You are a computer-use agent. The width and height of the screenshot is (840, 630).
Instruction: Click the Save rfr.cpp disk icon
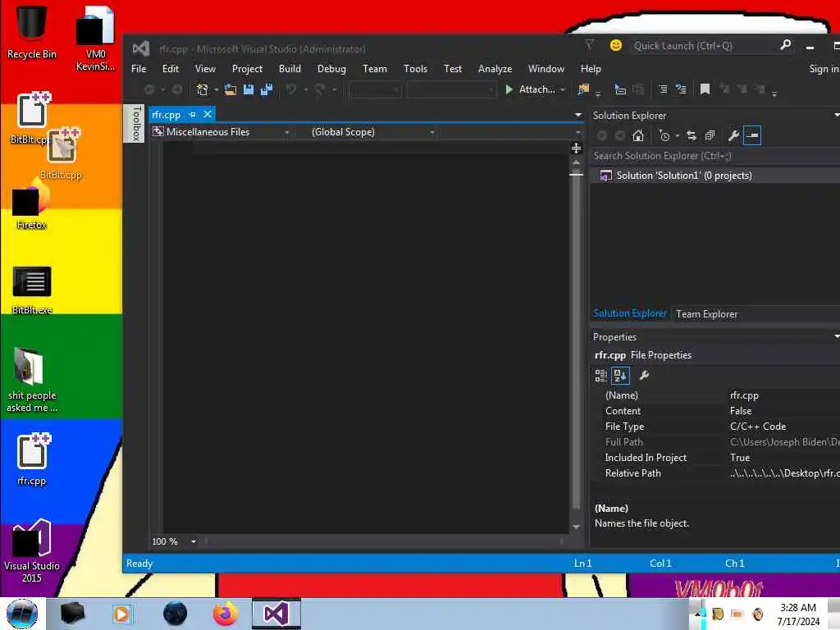tap(249, 89)
